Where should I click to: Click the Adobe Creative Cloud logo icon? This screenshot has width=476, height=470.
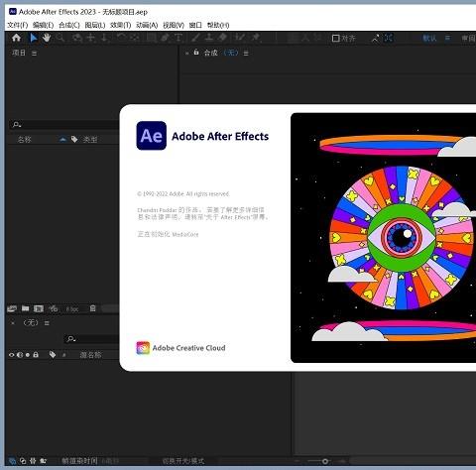point(143,348)
